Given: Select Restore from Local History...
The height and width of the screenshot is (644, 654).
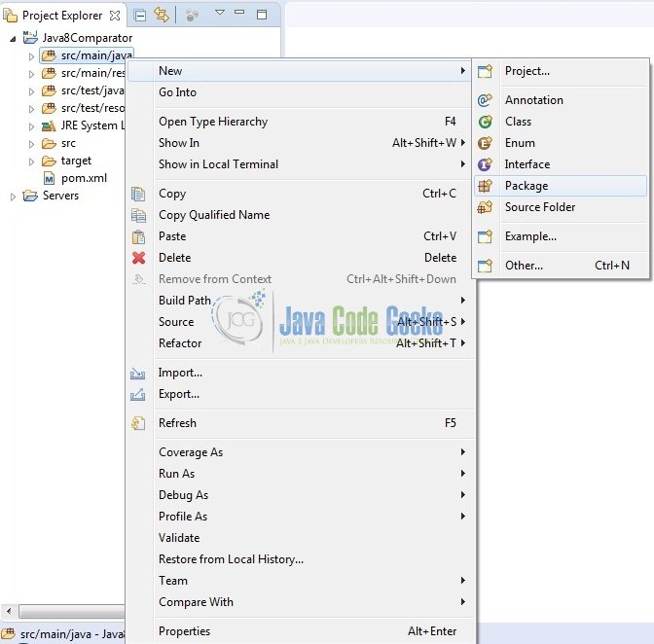Looking at the screenshot, I should 300,559.
